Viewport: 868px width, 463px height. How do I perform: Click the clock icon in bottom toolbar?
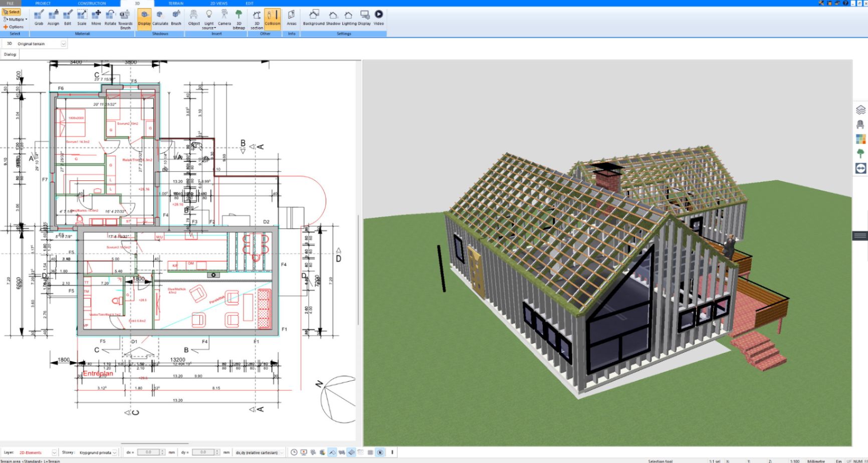294,452
